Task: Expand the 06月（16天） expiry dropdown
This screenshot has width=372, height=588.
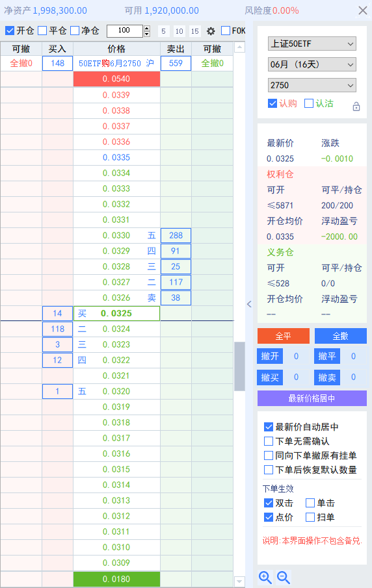Action: 312,64
